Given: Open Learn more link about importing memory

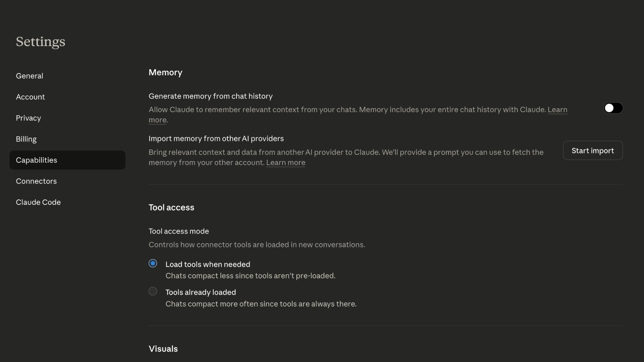Looking at the screenshot, I should click(x=285, y=163).
